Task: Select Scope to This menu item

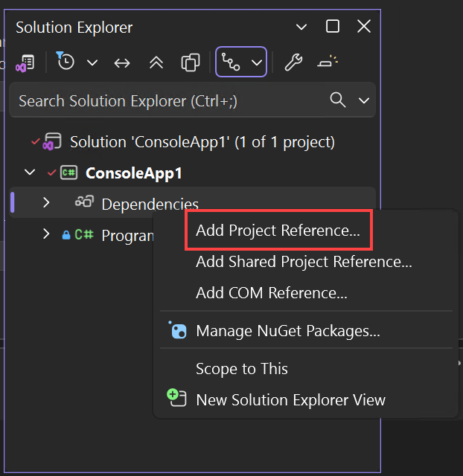Action: pos(241,369)
